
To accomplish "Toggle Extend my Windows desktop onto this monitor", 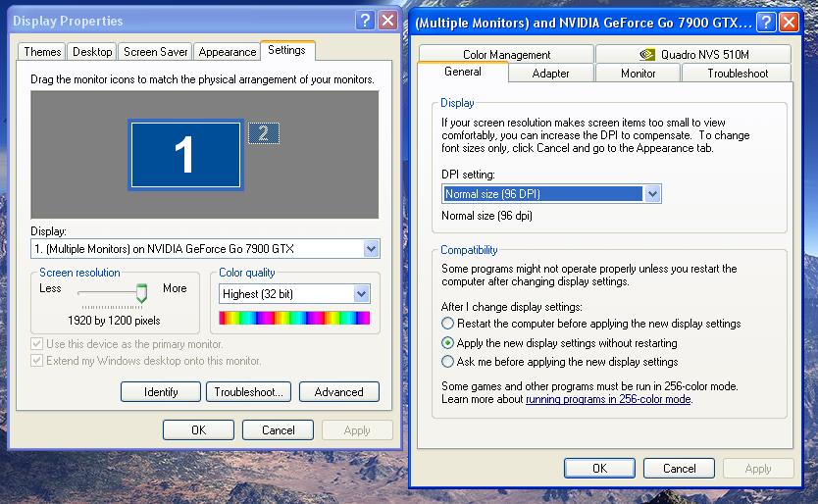I will pos(36,361).
